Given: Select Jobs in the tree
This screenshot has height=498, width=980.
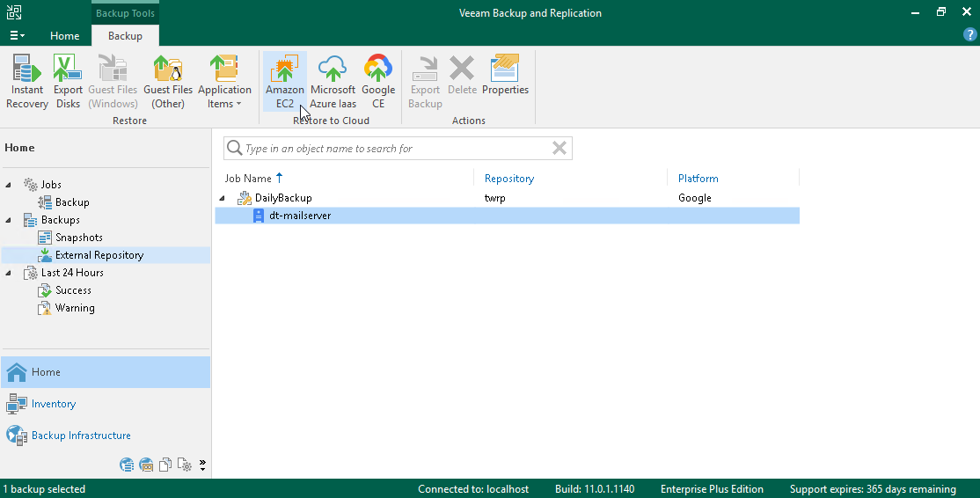Looking at the screenshot, I should (51, 184).
